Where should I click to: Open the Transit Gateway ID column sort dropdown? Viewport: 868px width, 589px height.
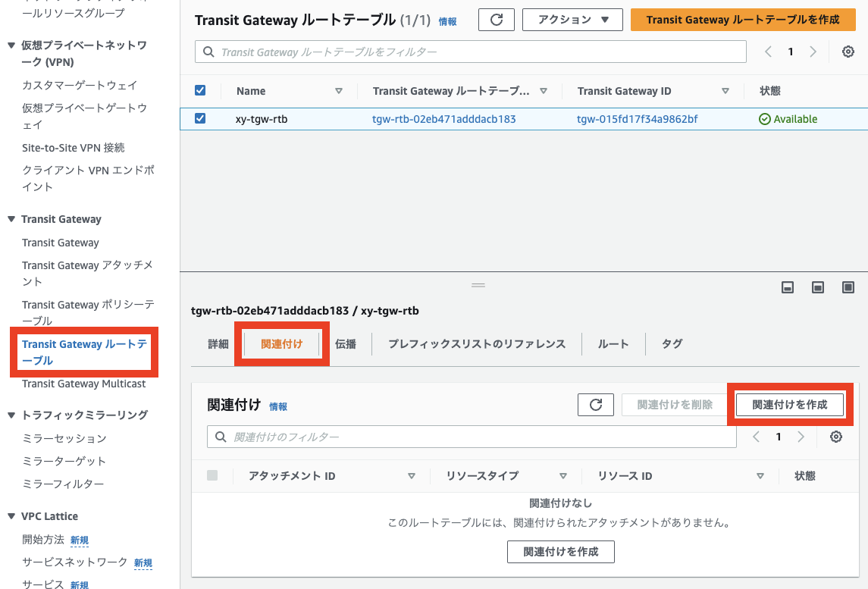pyautogui.click(x=725, y=90)
